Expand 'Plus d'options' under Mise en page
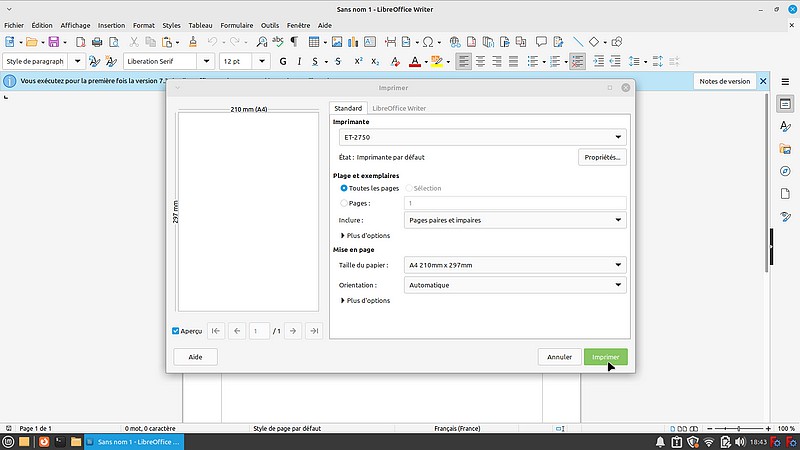 click(x=365, y=301)
